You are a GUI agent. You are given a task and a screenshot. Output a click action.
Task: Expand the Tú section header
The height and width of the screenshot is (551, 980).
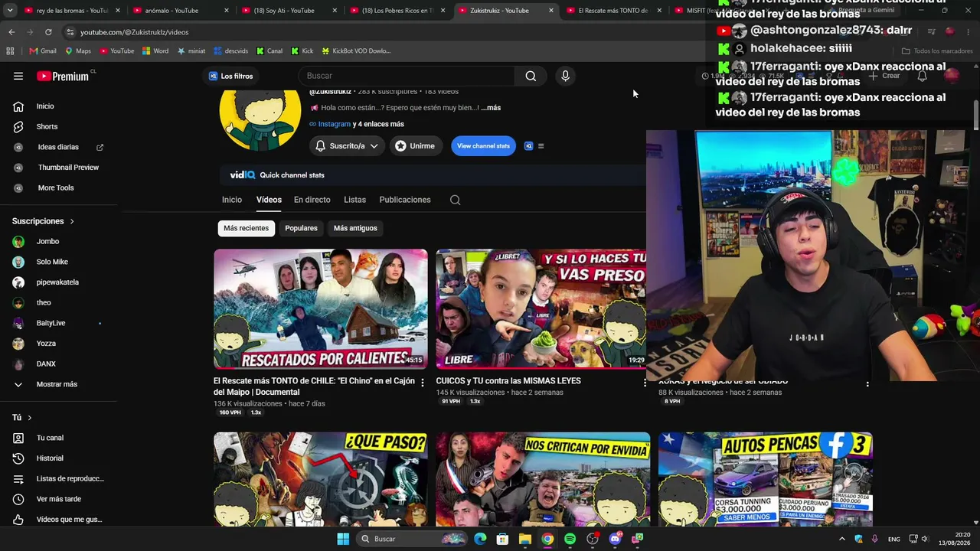click(22, 418)
